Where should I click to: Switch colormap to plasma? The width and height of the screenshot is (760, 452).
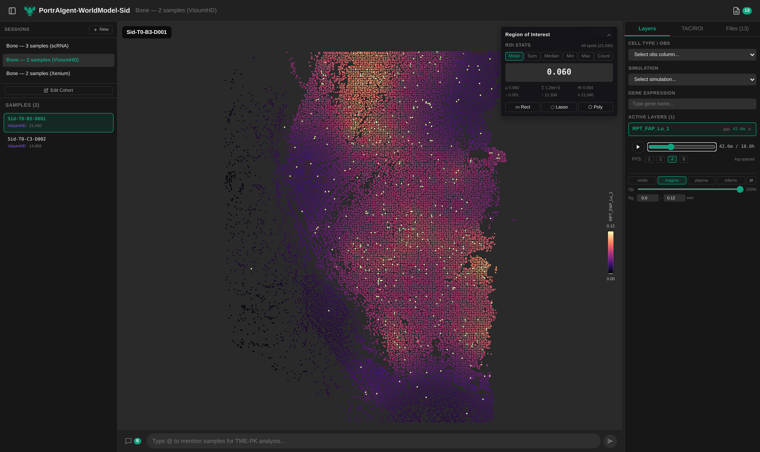(701, 180)
